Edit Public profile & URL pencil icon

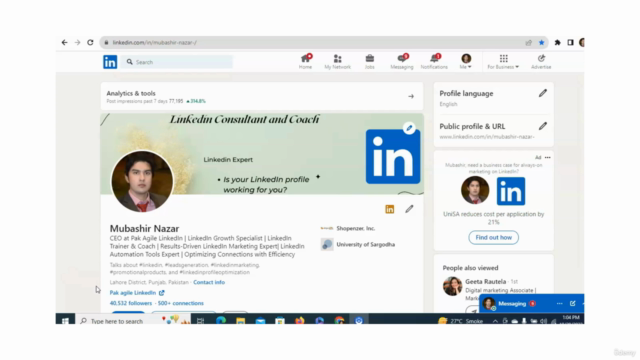(542, 127)
